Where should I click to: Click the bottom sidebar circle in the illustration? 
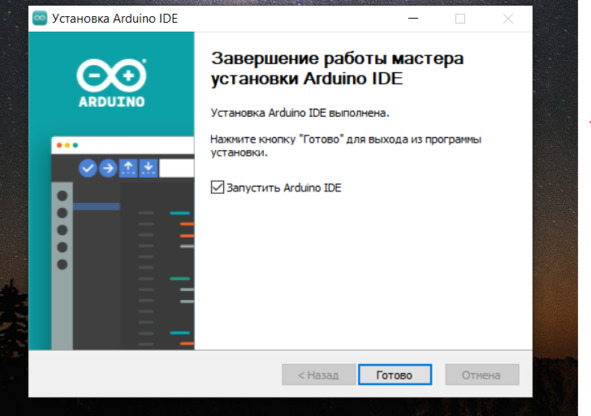62,265
